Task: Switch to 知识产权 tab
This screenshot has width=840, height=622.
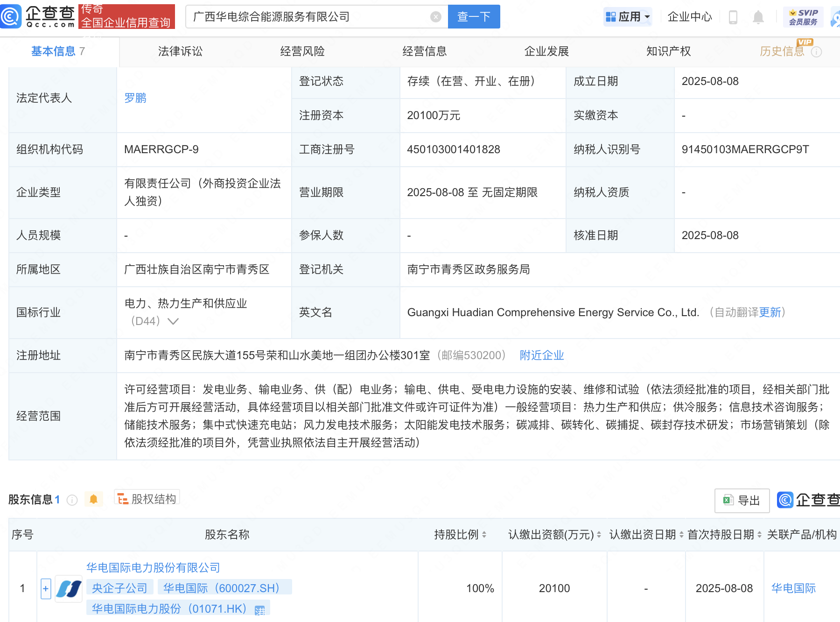Action: point(668,51)
